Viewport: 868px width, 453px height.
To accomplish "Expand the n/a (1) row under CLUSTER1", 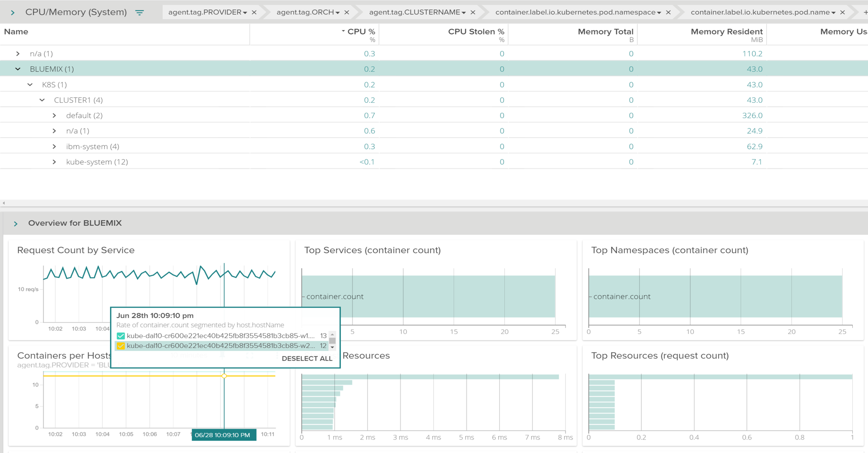I will (x=54, y=131).
